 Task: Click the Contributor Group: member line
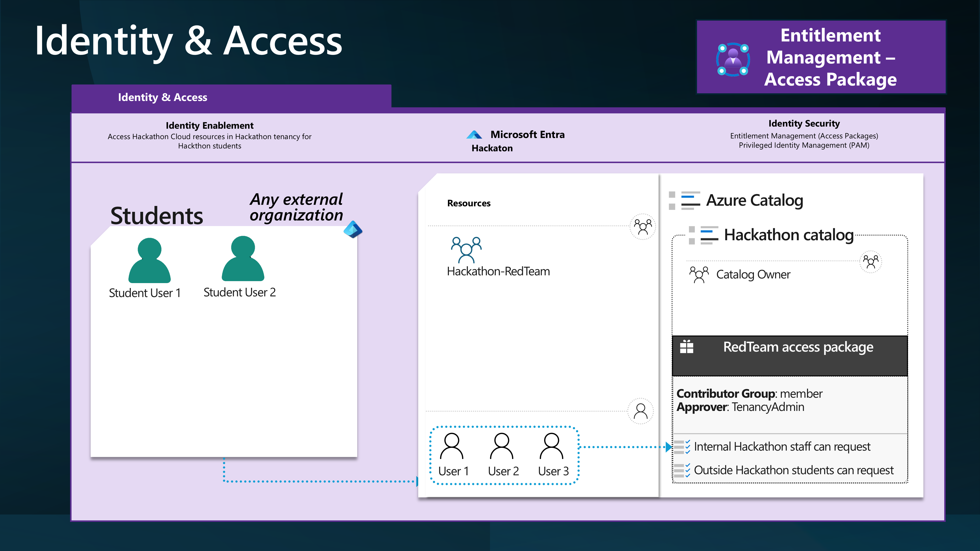pos(749,394)
